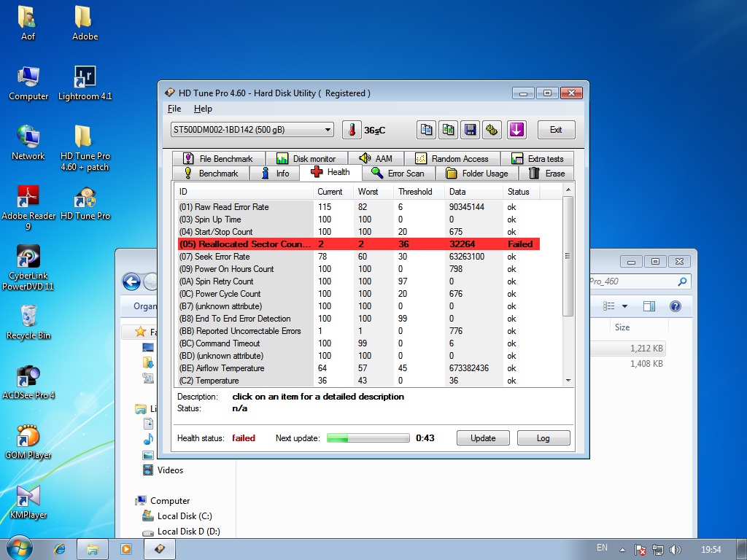Click copy screenshot to clipboard icon
Screen dimensions: 747x560
click(x=449, y=130)
